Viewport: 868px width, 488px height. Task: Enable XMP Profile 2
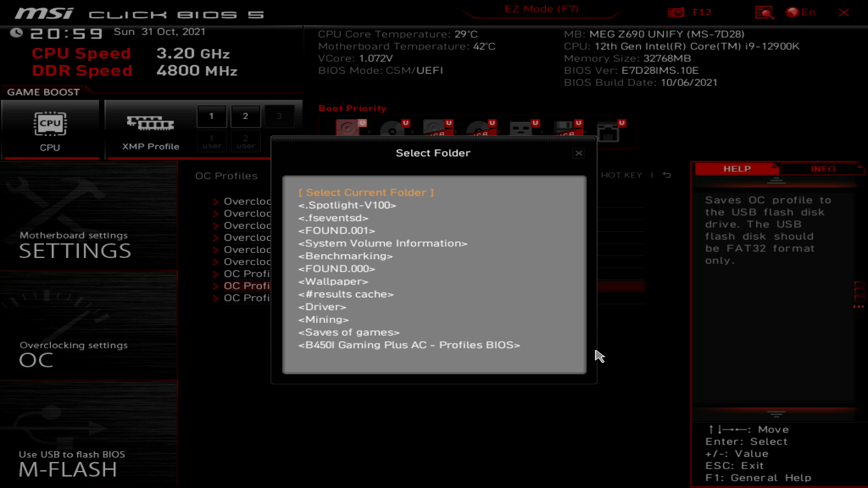245,116
